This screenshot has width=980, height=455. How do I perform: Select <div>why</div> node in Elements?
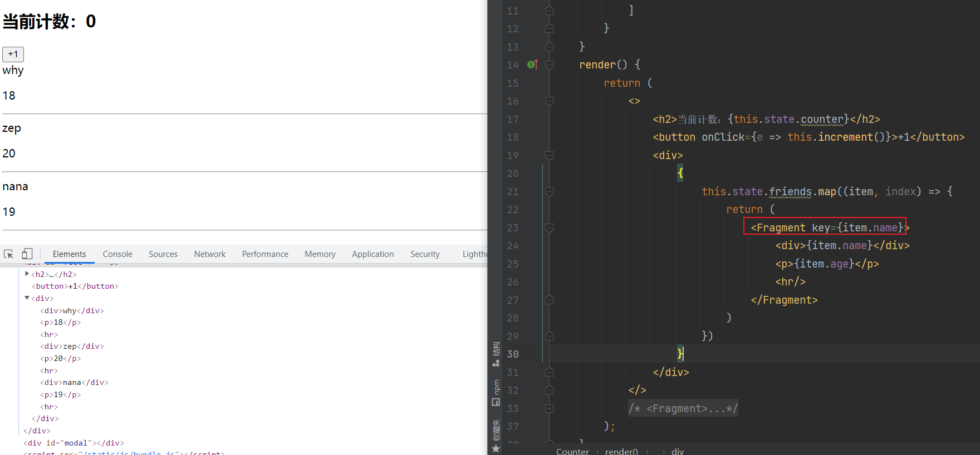[x=72, y=310]
